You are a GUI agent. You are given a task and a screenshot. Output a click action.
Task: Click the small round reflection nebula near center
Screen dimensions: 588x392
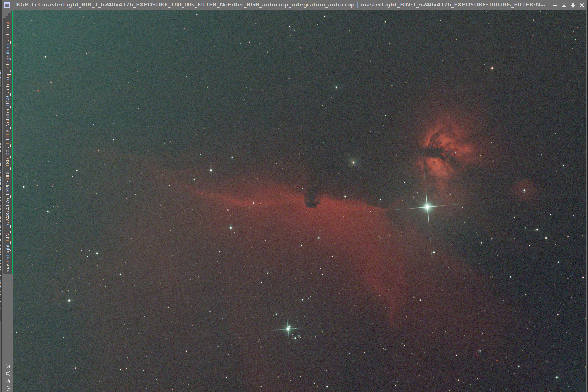(x=353, y=162)
